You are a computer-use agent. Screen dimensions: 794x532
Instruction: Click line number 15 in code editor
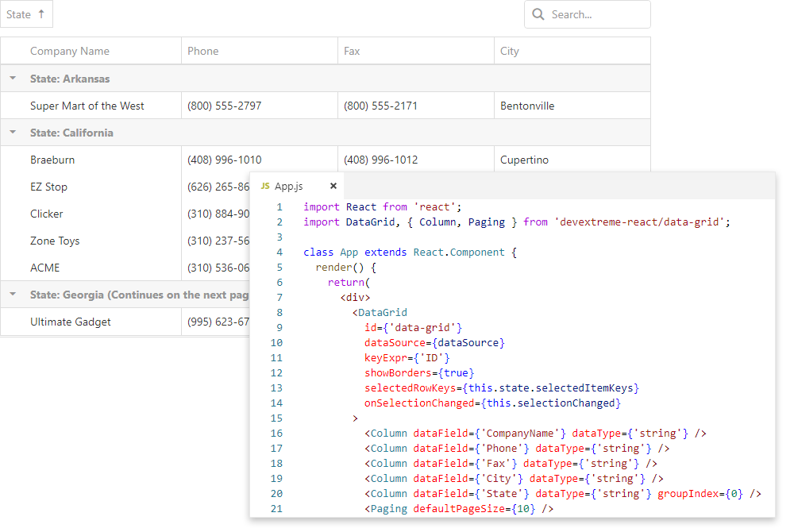coord(276,418)
